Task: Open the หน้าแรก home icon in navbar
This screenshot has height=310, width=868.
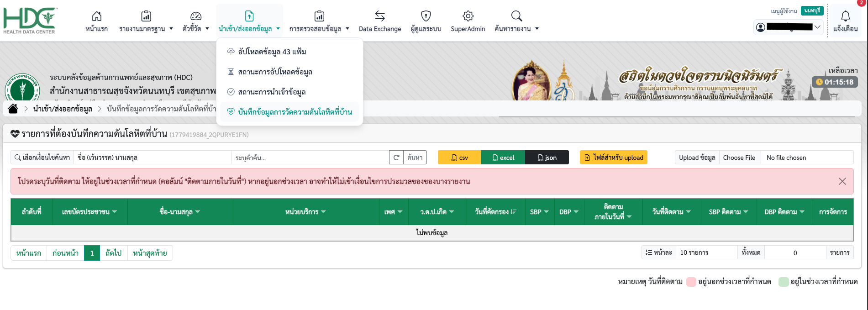Action: click(97, 16)
